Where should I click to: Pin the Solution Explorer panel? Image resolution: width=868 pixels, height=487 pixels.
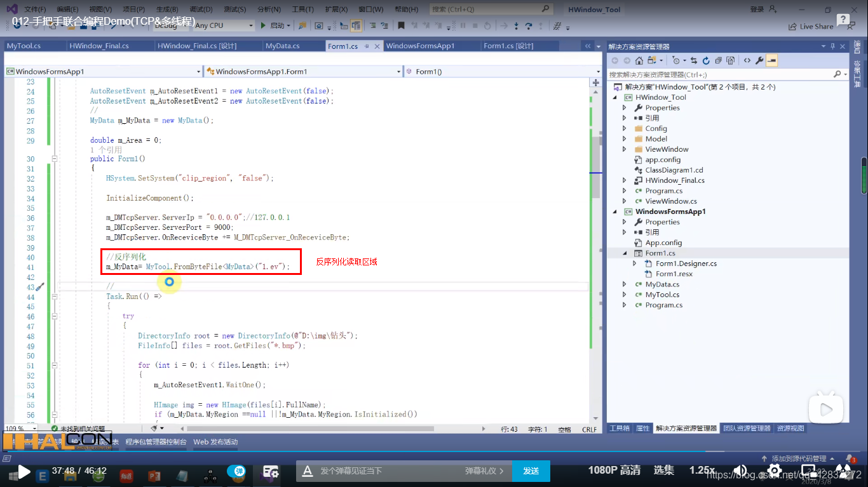click(x=832, y=46)
